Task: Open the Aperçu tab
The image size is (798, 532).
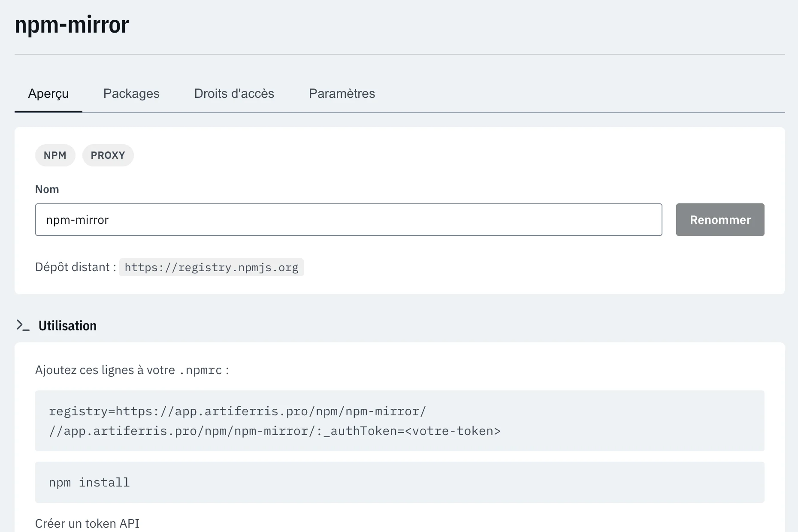Action: (48, 94)
